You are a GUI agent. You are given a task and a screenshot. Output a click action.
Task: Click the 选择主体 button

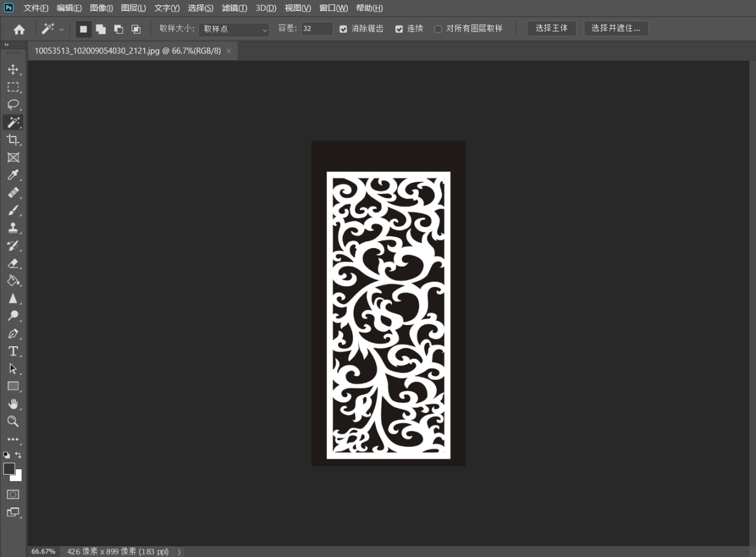[x=551, y=28]
